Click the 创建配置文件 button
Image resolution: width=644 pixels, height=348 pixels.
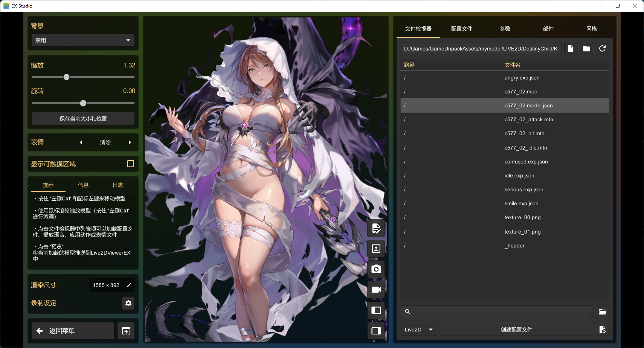pyautogui.click(x=516, y=330)
